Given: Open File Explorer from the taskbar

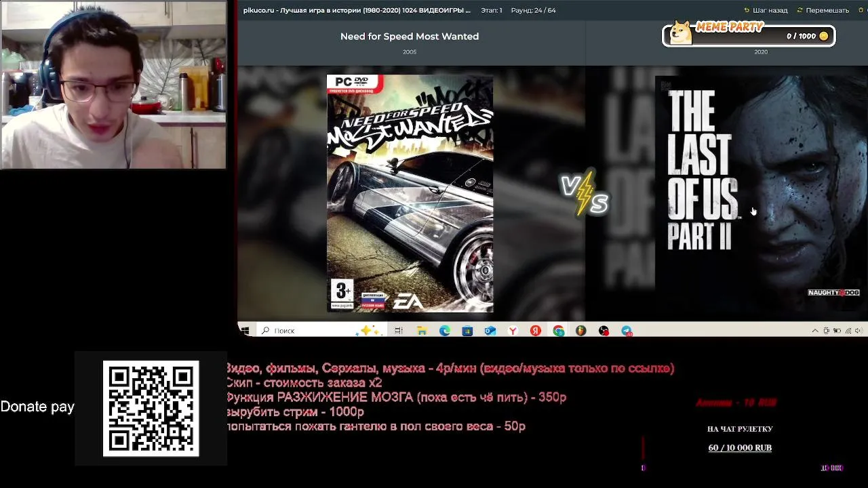Looking at the screenshot, I should coord(422,330).
